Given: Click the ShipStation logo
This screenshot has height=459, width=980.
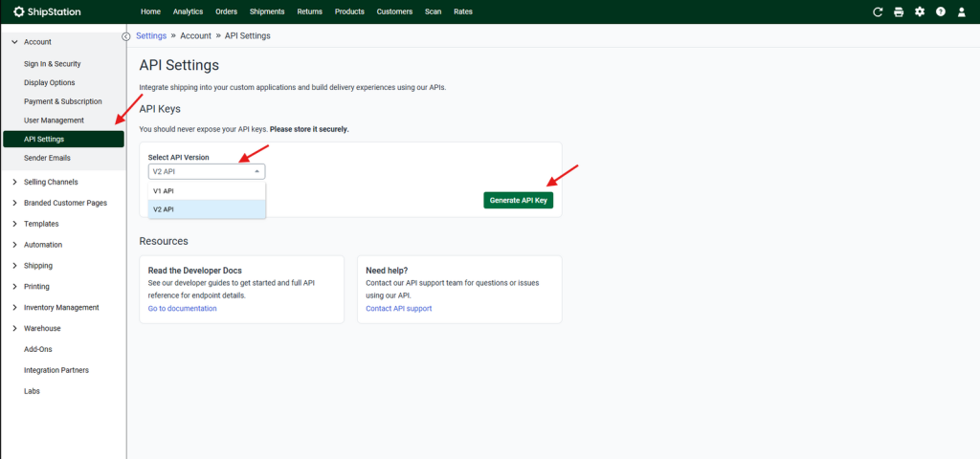Looking at the screenshot, I should [x=47, y=11].
